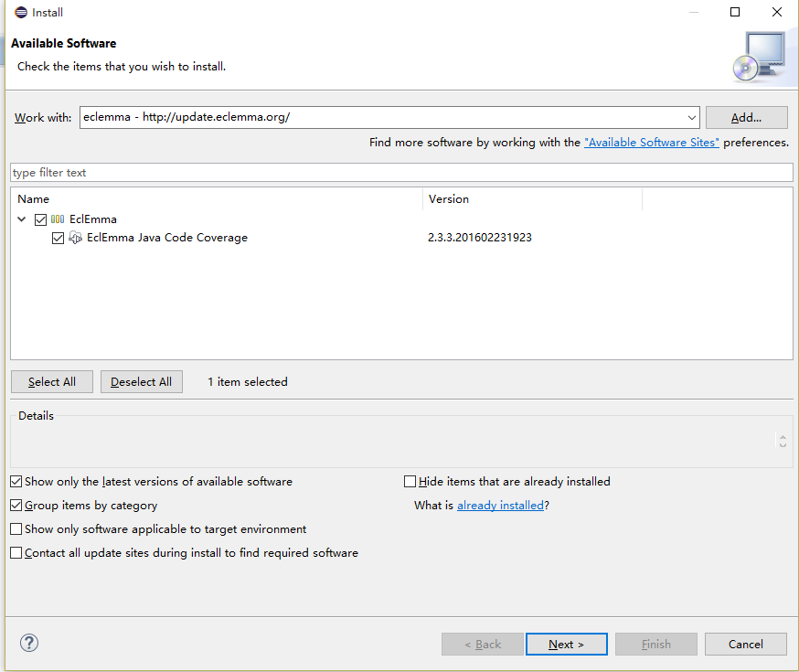
Task: Click the 1 item selected status text
Action: click(248, 382)
